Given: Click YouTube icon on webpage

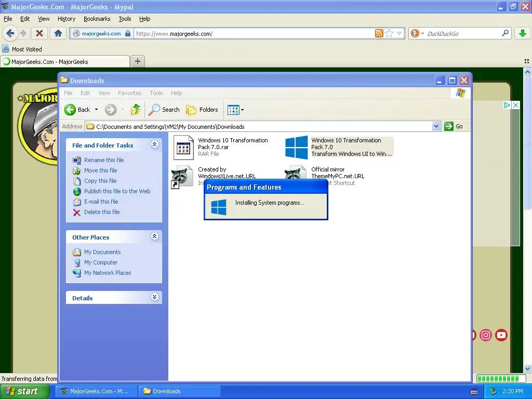Looking at the screenshot, I should point(501,335).
